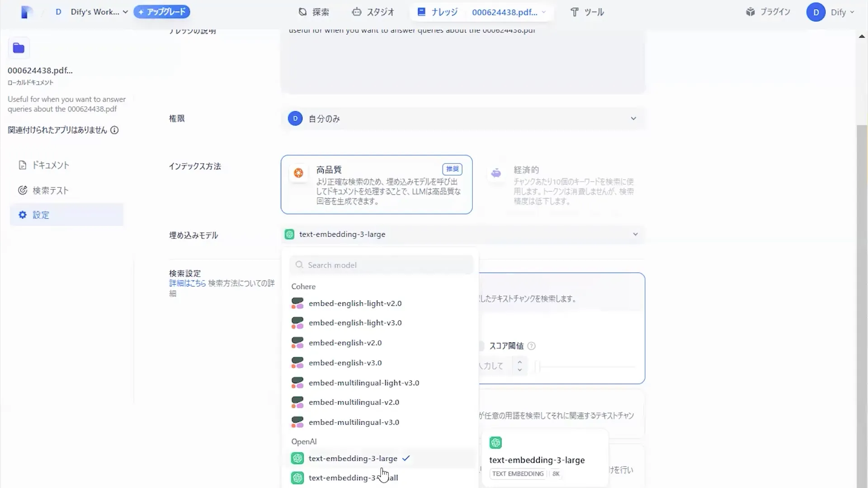The width and height of the screenshot is (868, 488).
Task: Click the score threshold slider track
Action: [x=588, y=367]
